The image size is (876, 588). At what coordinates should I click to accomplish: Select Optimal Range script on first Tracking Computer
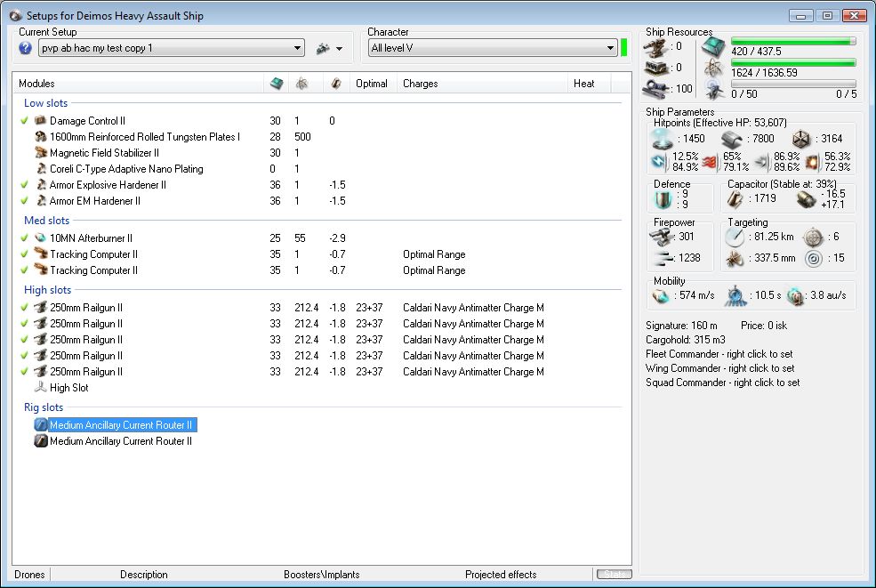(x=434, y=254)
